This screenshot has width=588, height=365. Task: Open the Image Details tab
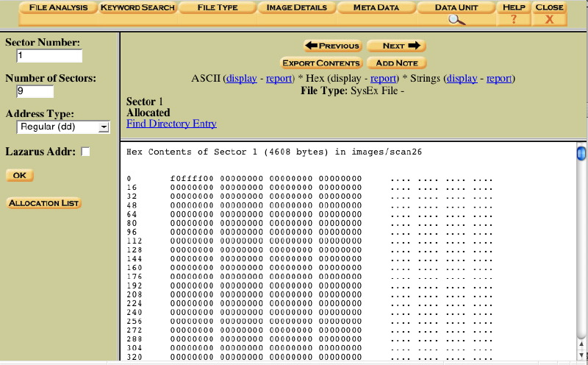click(297, 7)
